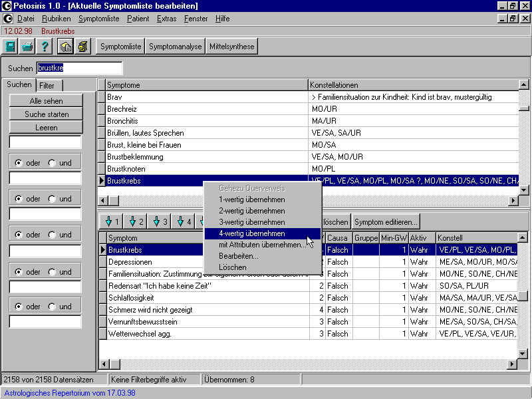Open the Patient menu

tap(138, 19)
